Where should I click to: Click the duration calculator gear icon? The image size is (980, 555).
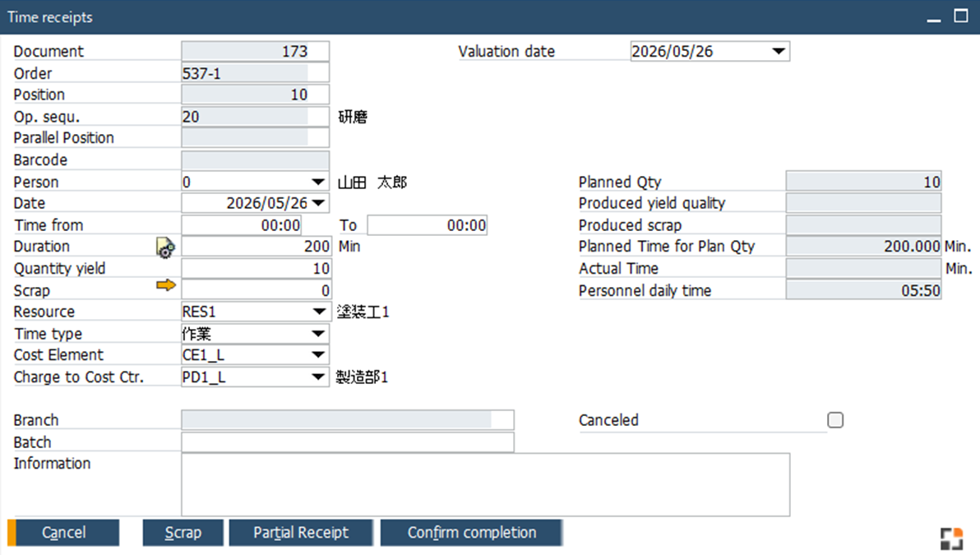165,247
